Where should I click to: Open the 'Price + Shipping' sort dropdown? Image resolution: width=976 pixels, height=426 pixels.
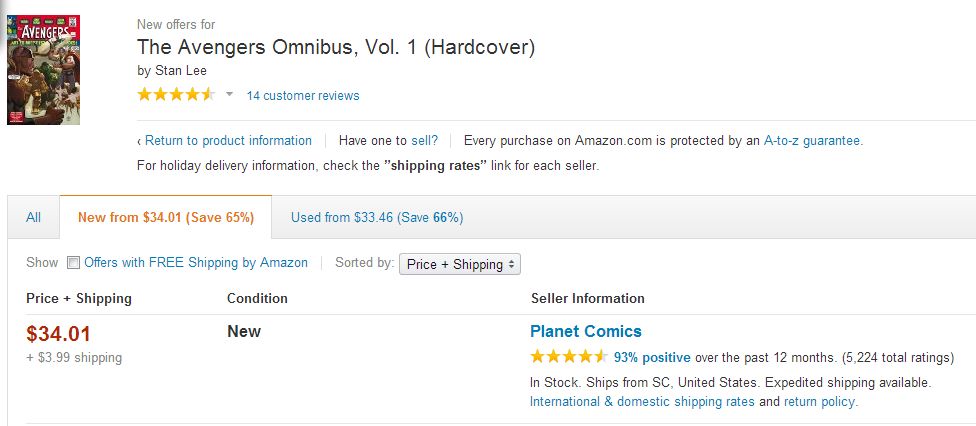(x=460, y=264)
